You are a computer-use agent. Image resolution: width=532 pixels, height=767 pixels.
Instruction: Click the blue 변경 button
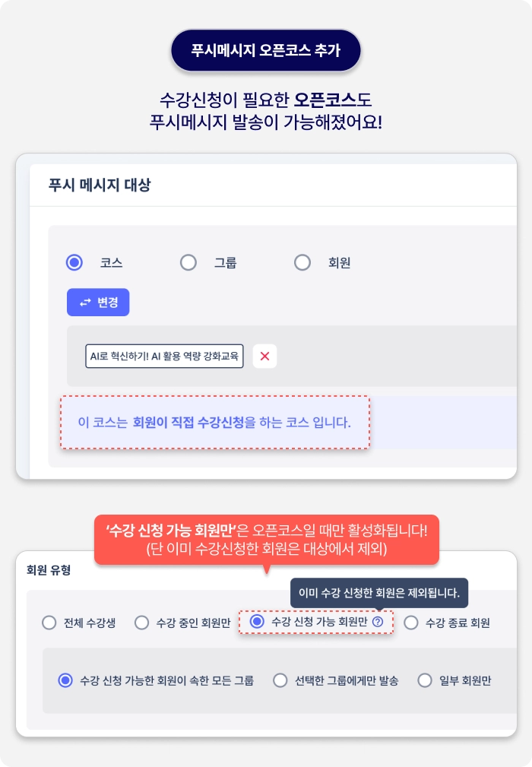(x=98, y=303)
